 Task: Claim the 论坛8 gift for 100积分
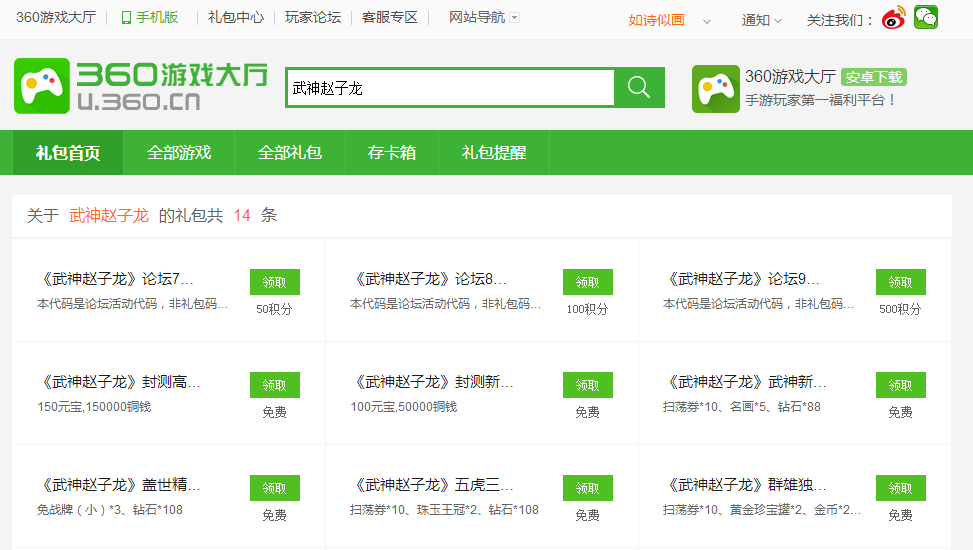pyautogui.click(x=588, y=282)
